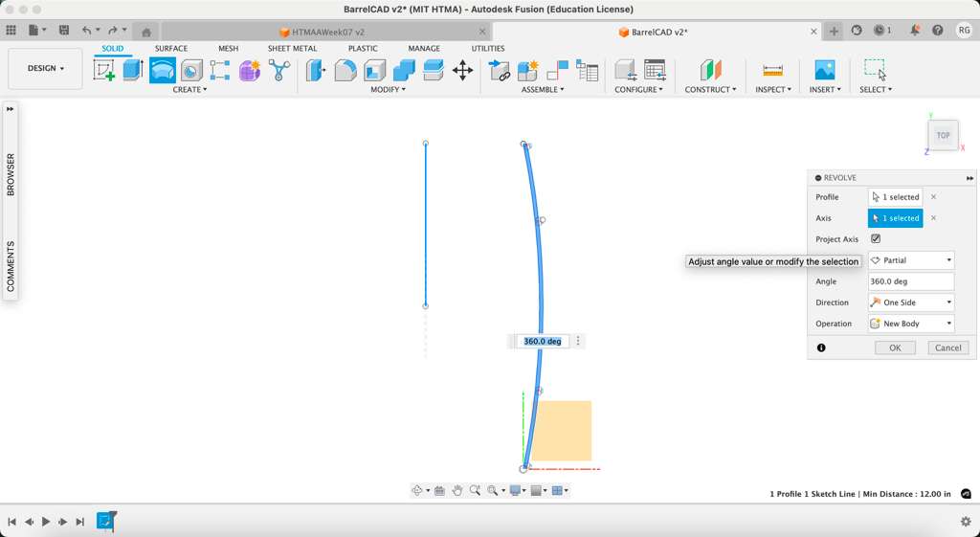Cancel the Revolve dialog
The image size is (980, 537).
click(x=947, y=347)
